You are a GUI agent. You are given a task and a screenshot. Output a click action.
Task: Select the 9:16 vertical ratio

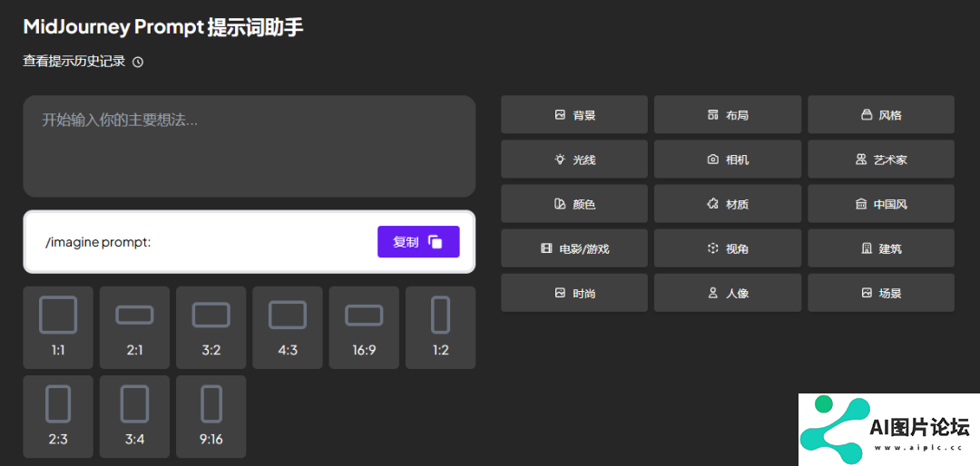[x=211, y=417]
